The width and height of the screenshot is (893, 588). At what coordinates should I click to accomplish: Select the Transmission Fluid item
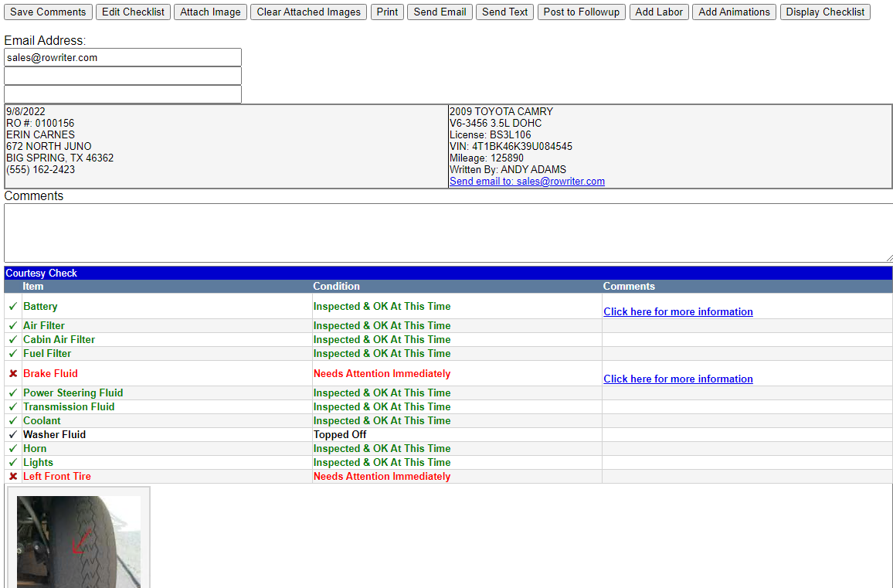[69, 407]
